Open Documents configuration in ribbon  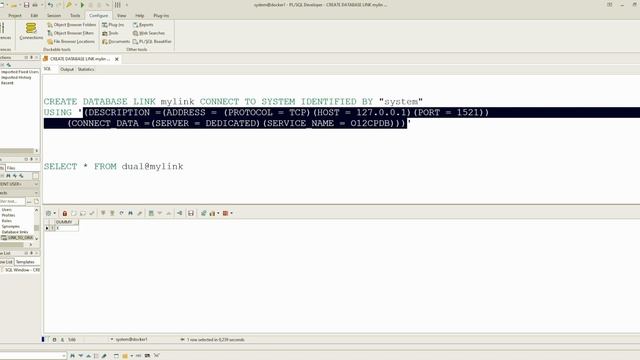point(116,42)
